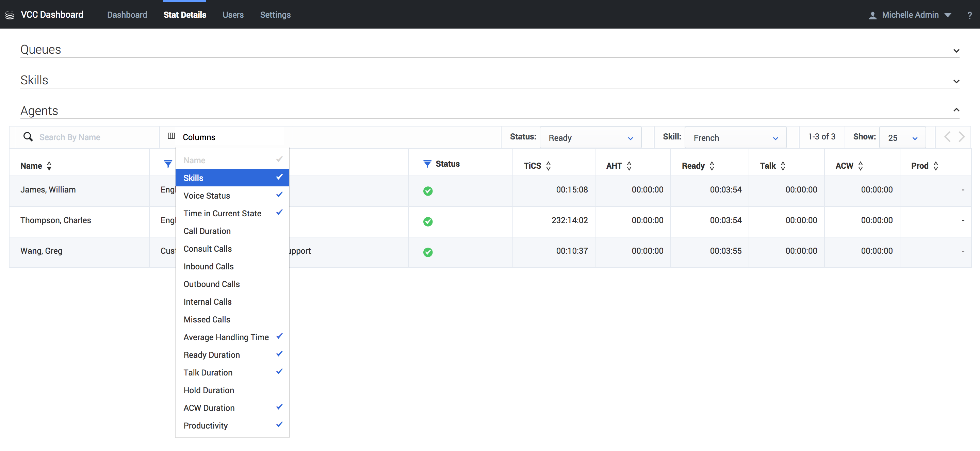Sort by TiCS column arrows
Screen dimensions: 980x451
[x=548, y=166]
